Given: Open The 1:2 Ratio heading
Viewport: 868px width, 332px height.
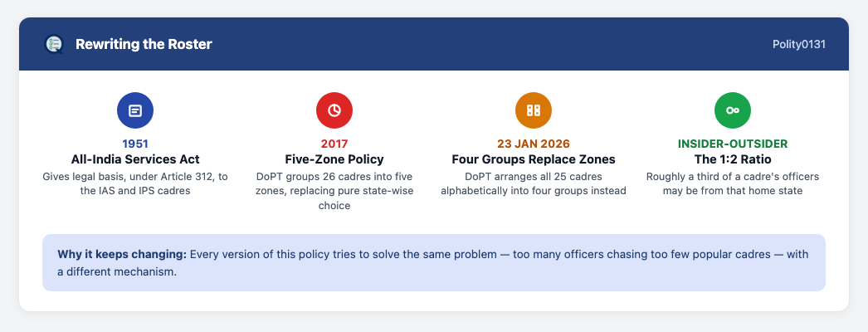Looking at the screenshot, I should [733, 159].
